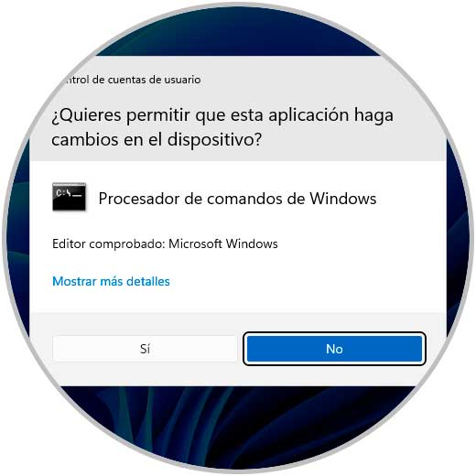Click the ¿Quieres permitir que esta aplicación question line
This screenshot has height=476, width=476.
[x=222, y=116]
